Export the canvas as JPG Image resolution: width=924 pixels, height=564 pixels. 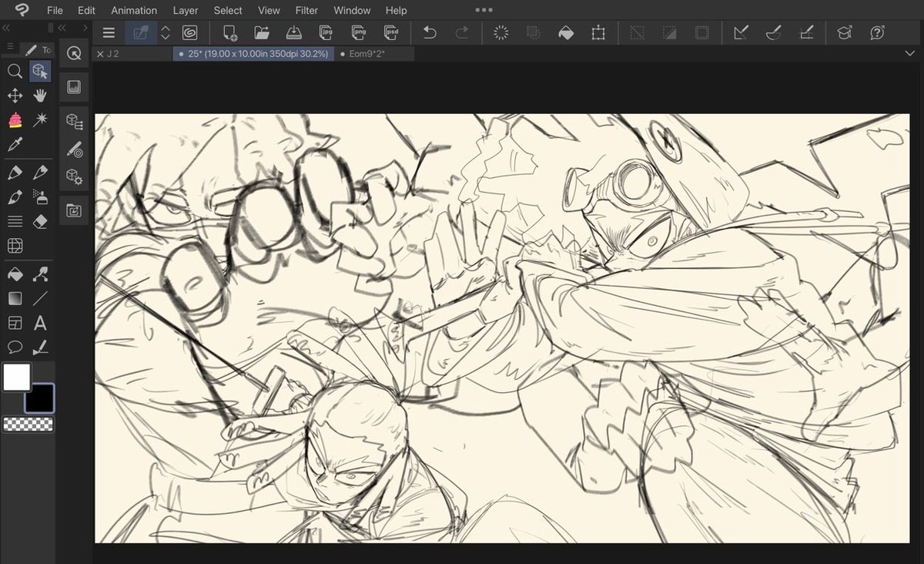tap(326, 33)
